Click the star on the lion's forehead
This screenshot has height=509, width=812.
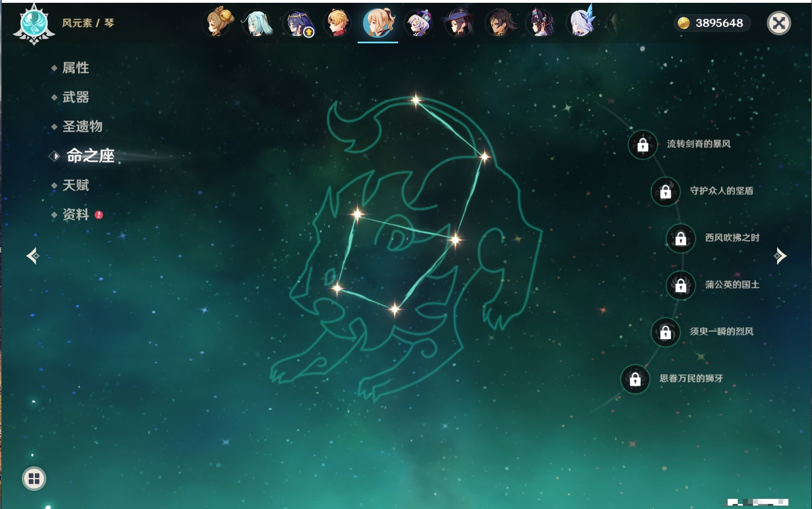pyautogui.click(x=357, y=213)
